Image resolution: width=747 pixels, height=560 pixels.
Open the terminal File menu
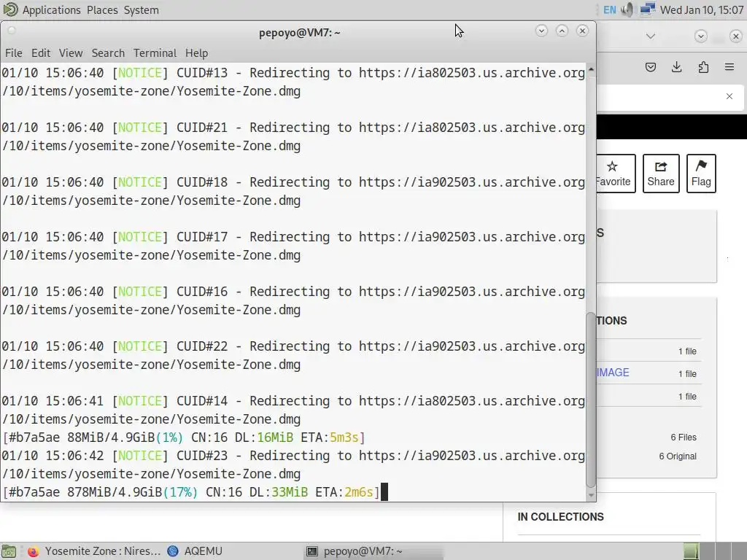13,52
